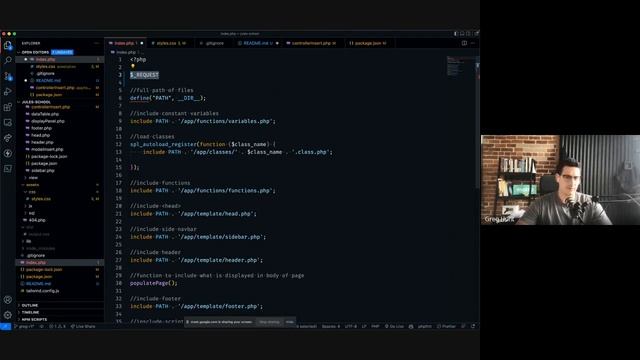
Task: Click the lightbulb code action on line 2
Action: (x=133, y=67)
